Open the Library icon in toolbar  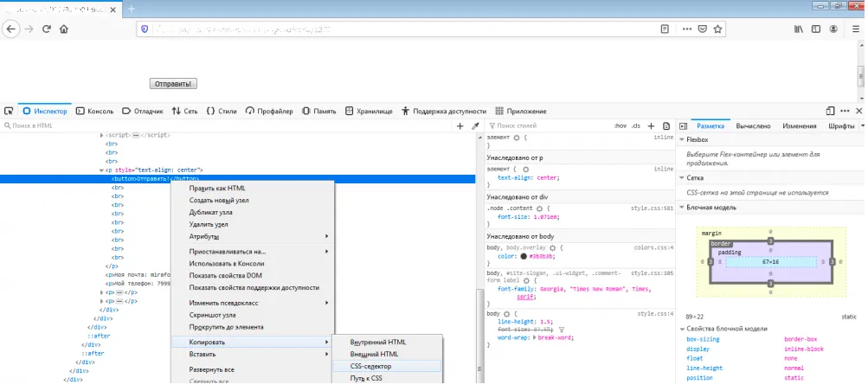[x=798, y=29]
